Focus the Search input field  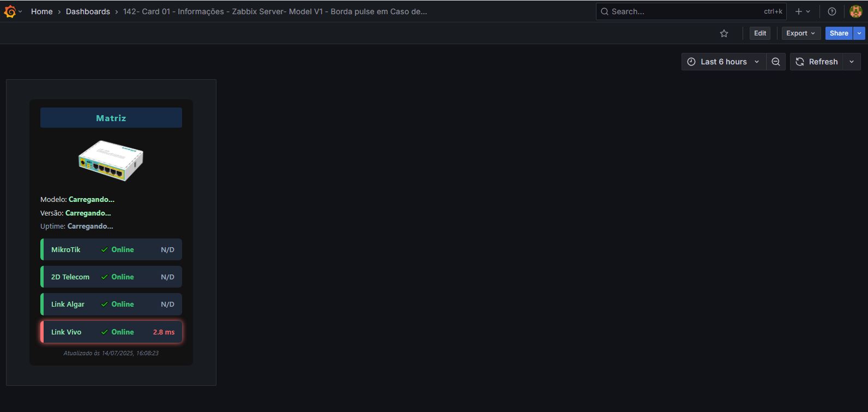click(x=691, y=11)
